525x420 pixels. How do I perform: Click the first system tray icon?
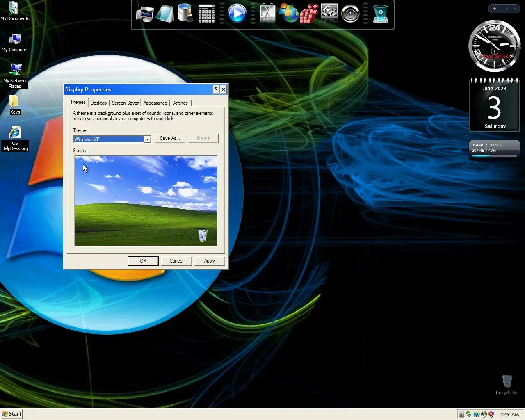point(461,414)
